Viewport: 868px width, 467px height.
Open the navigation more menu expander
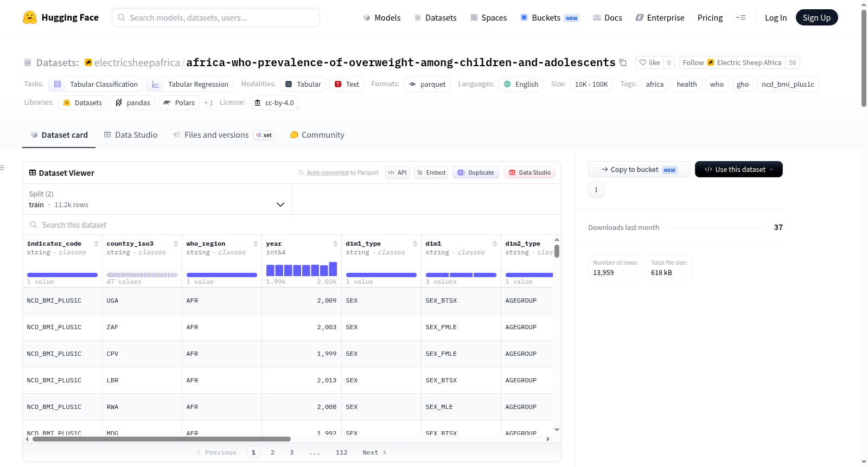tap(741, 17)
